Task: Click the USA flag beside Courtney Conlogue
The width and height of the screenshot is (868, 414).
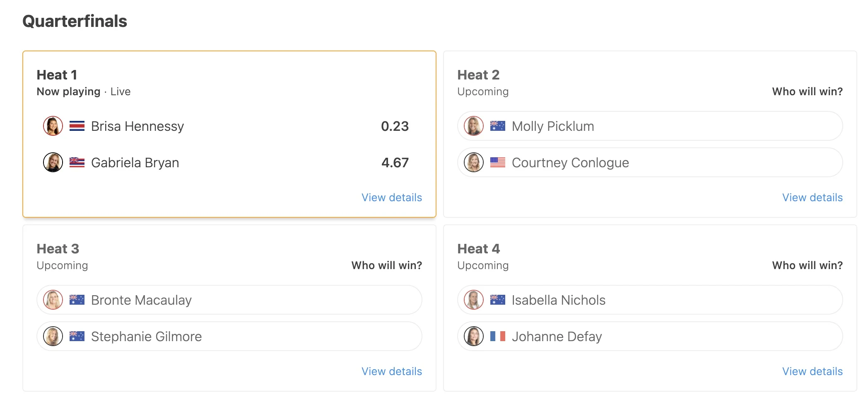Action: (497, 162)
